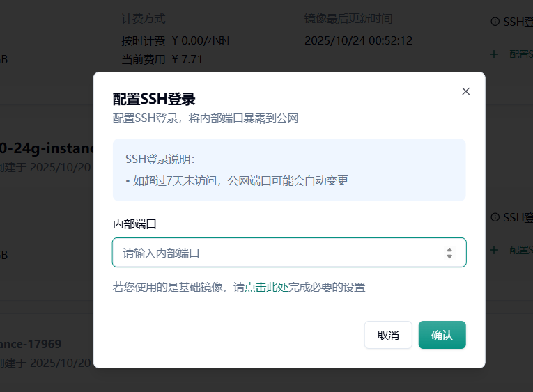Open the middle row 配置S… link text

point(520,249)
